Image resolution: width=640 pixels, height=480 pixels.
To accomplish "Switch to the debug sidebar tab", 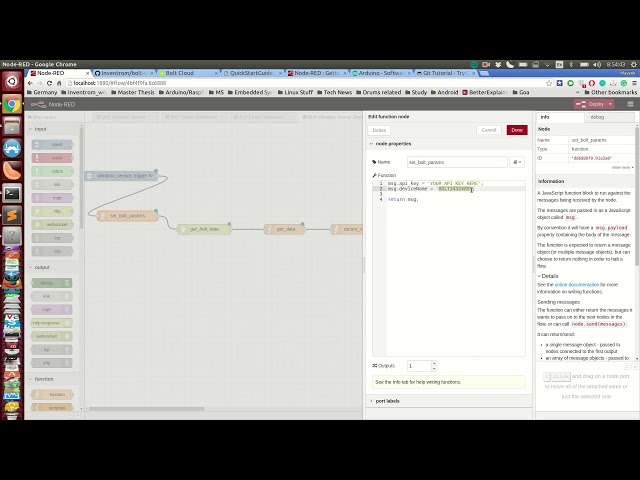I will pos(610,117).
